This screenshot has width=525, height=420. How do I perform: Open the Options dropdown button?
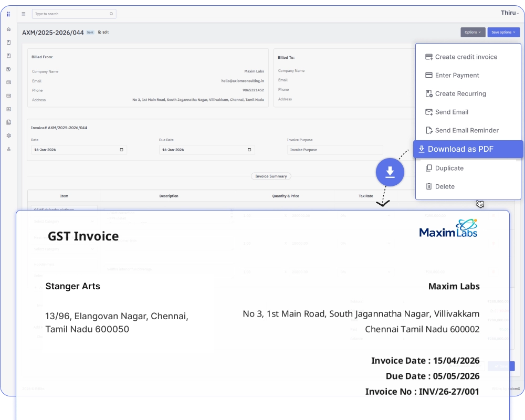[x=473, y=33]
